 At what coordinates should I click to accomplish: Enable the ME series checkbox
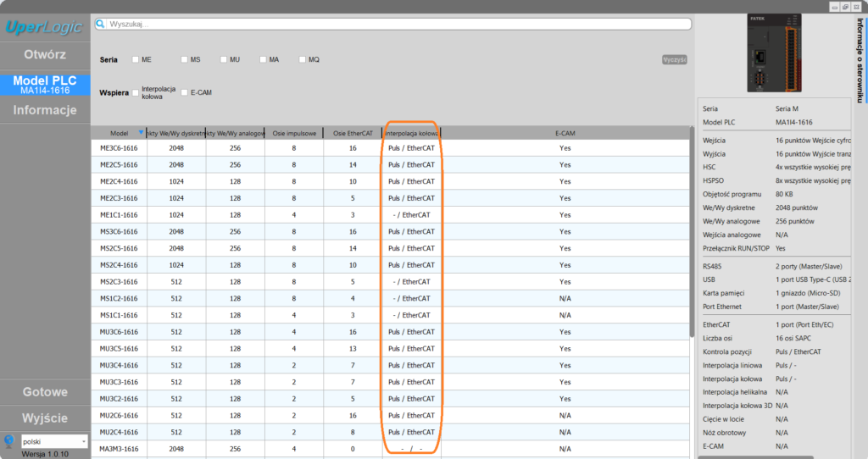pos(135,60)
